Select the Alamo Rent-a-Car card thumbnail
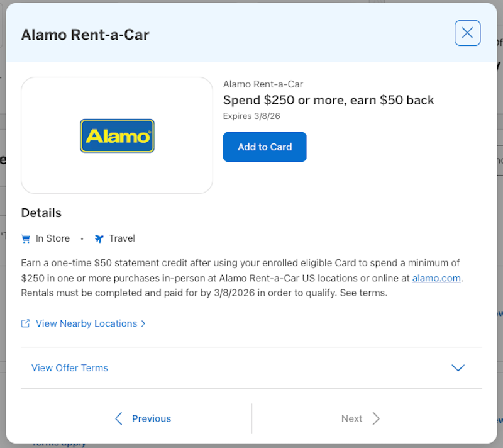 (x=117, y=135)
